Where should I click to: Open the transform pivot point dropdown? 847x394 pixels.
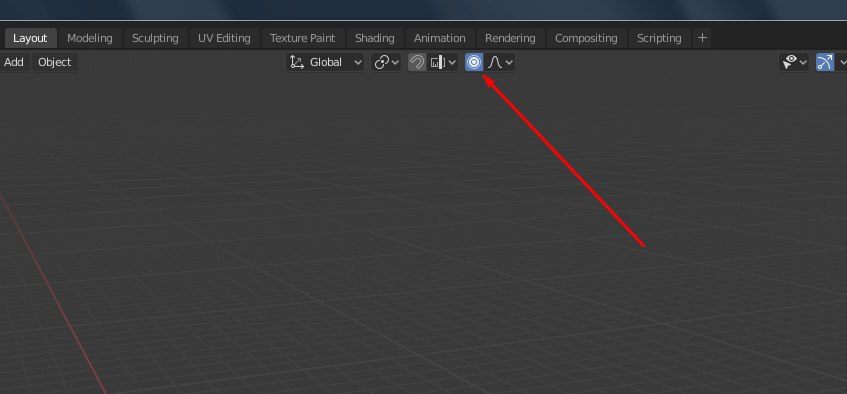387,62
